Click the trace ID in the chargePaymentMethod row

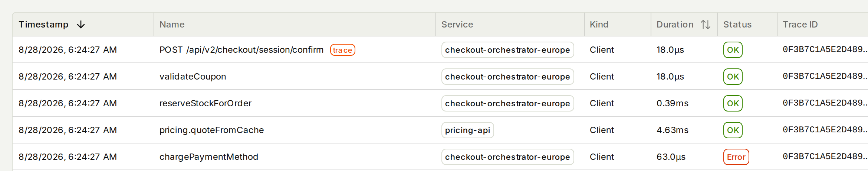click(825, 157)
